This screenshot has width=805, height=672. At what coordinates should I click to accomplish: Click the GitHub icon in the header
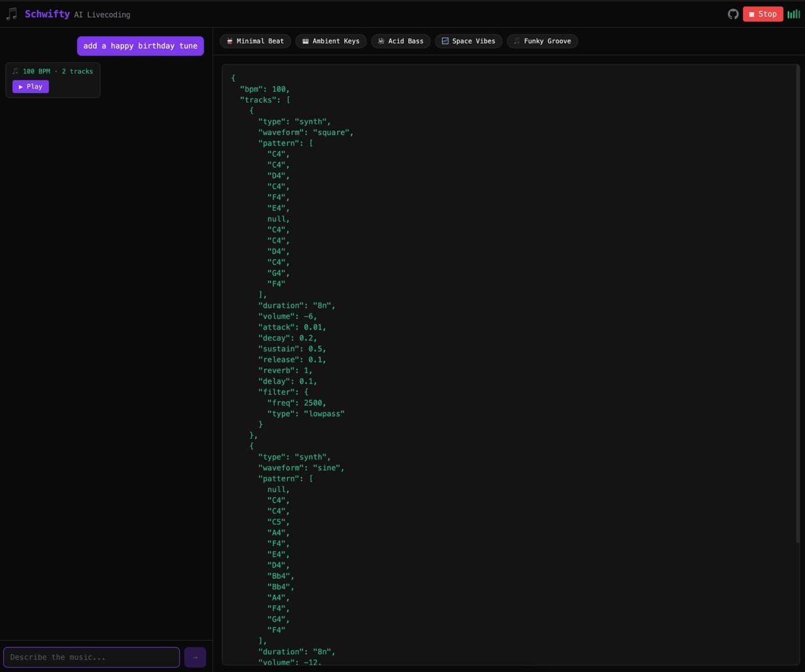(733, 13)
